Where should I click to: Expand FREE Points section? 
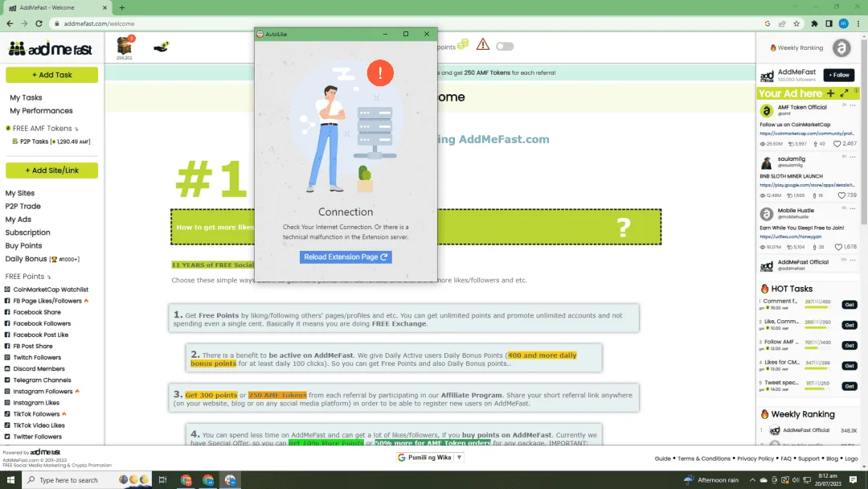[27, 277]
